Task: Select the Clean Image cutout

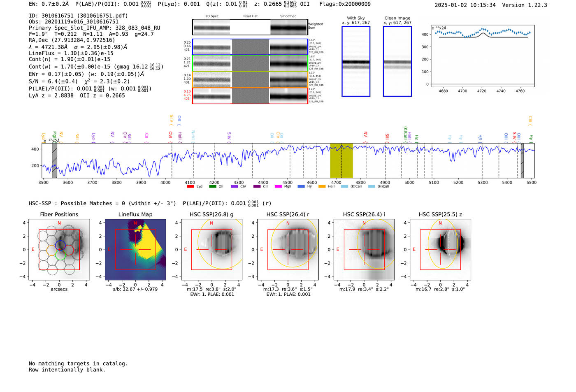Action: pos(397,61)
